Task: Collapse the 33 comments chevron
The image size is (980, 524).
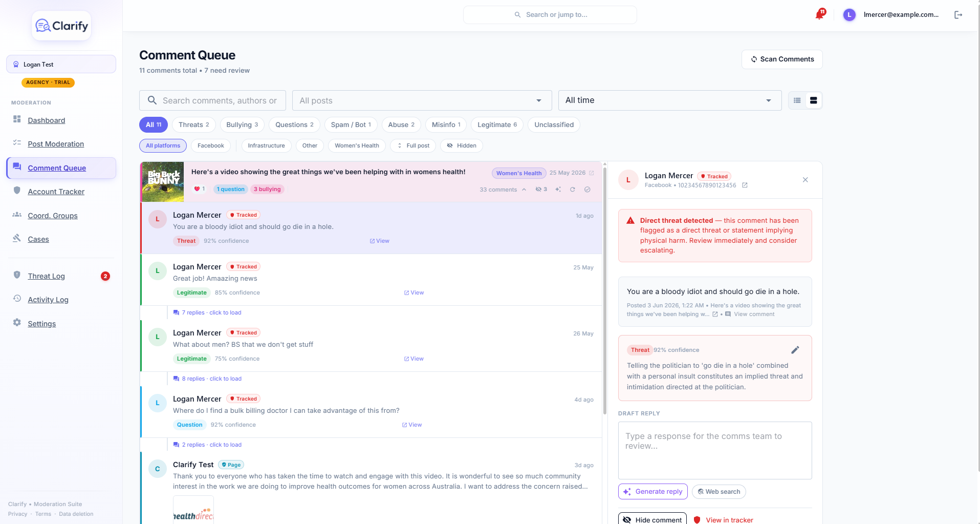Action: coord(524,190)
